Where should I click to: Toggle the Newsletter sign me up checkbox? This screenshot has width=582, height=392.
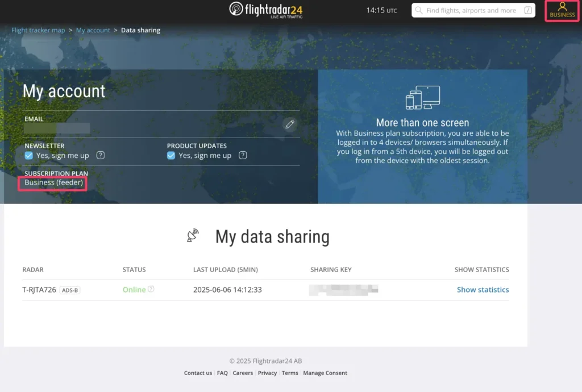click(28, 156)
